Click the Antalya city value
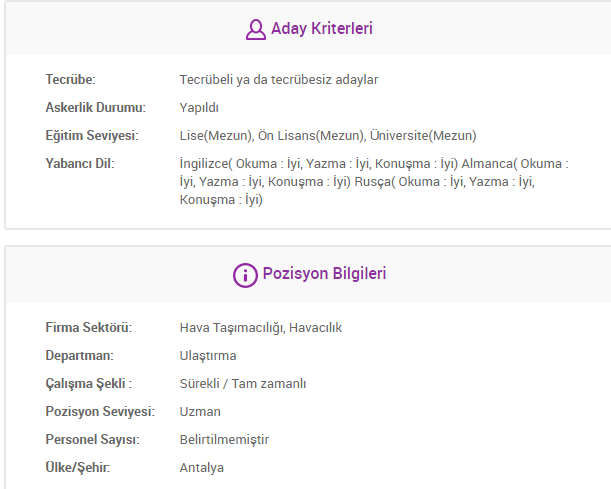 (x=202, y=468)
